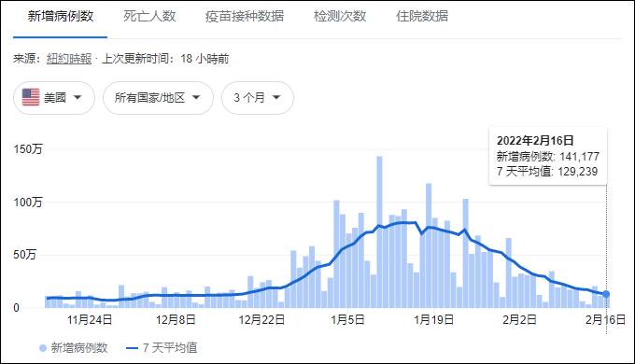Screen dimensions: 635x364
Task: Click the arrow beside 所有国家/地区
Action: click(x=196, y=97)
